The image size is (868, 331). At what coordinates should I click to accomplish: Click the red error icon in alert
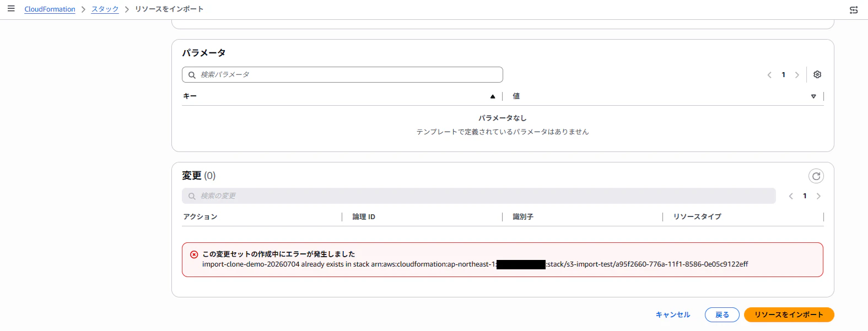coord(194,254)
